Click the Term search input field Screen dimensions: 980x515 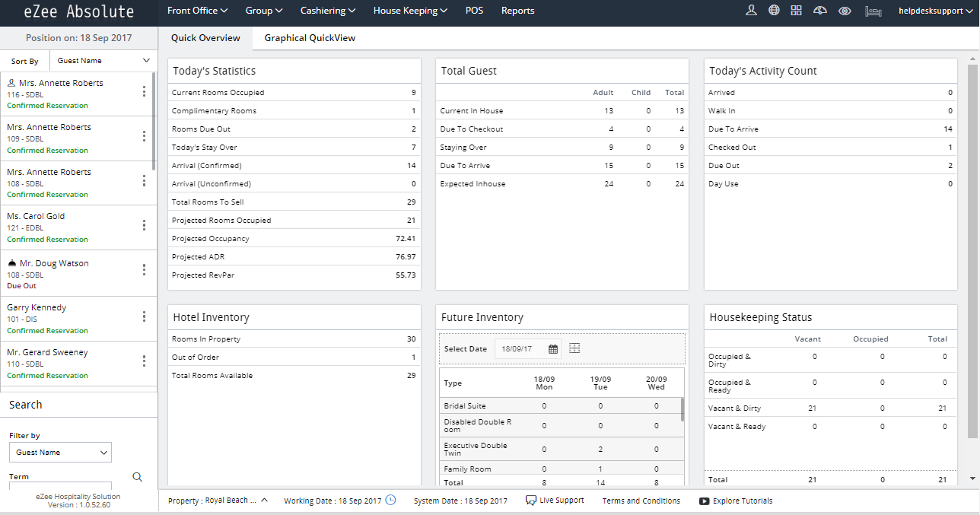(60, 486)
